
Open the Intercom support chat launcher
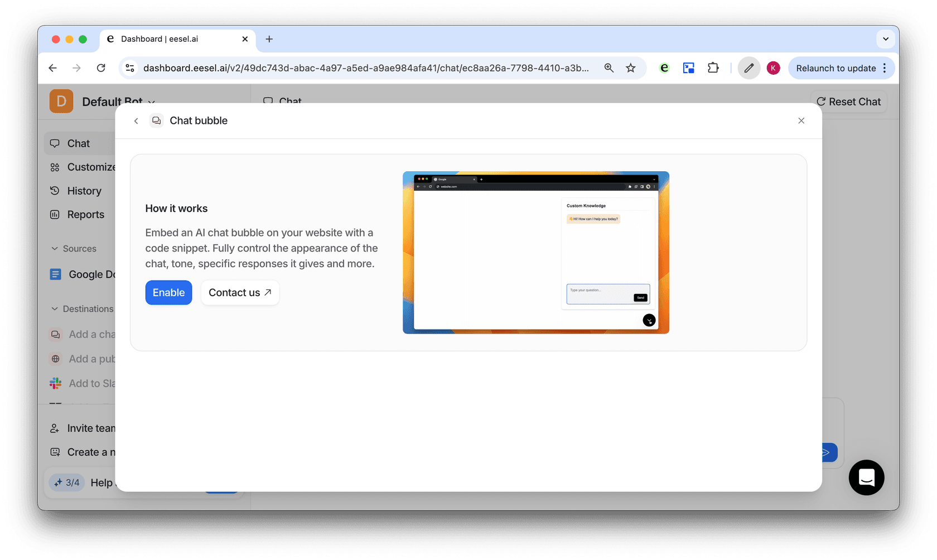866,477
